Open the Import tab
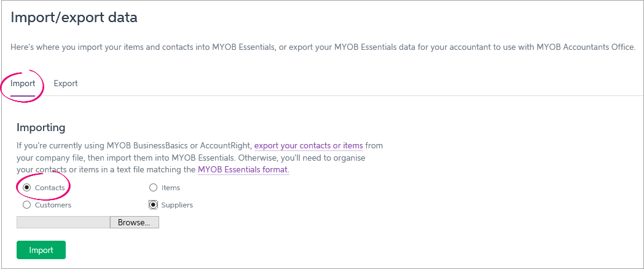644x269 pixels. pyautogui.click(x=23, y=83)
